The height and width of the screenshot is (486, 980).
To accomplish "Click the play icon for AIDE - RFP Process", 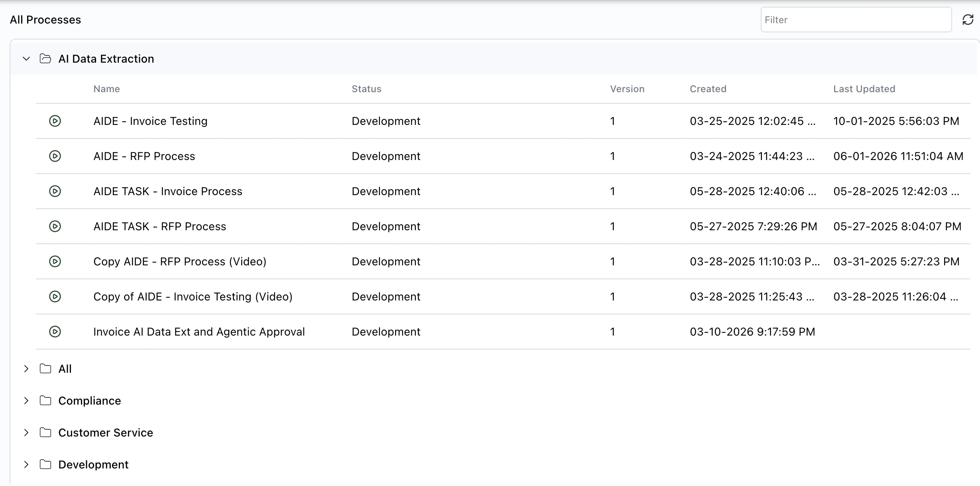I will click(55, 156).
